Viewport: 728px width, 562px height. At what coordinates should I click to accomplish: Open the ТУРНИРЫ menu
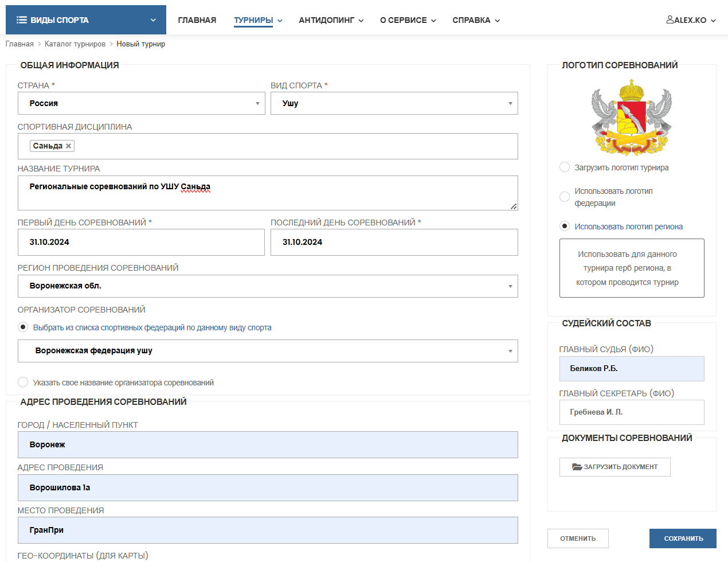(258, 20)
